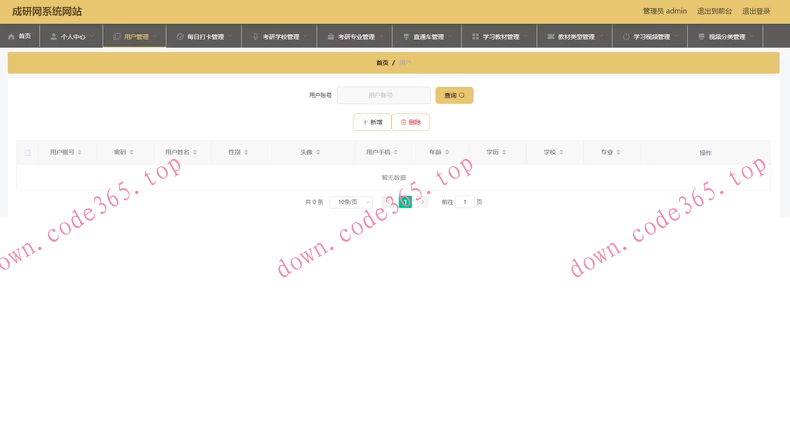Click the sort arrows on 用户手机 column
Viewport: 790px width, 435px height.
click(396, 152)
